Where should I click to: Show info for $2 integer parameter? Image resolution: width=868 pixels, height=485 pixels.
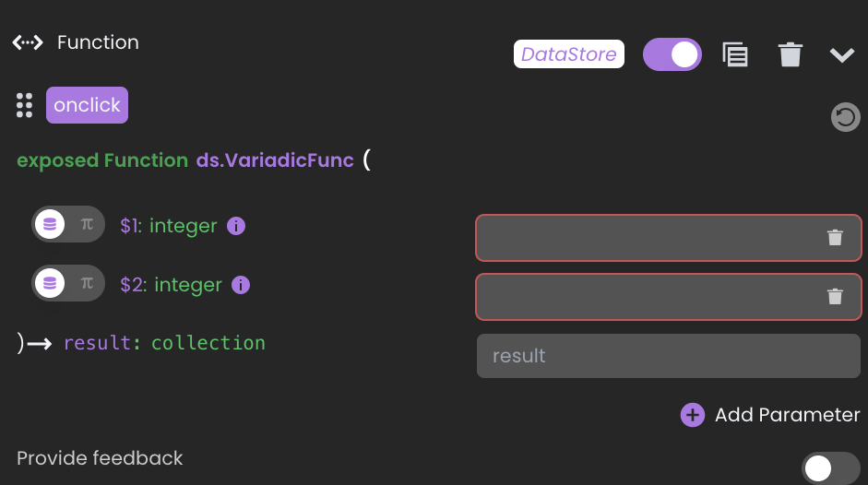click(240, 285)
